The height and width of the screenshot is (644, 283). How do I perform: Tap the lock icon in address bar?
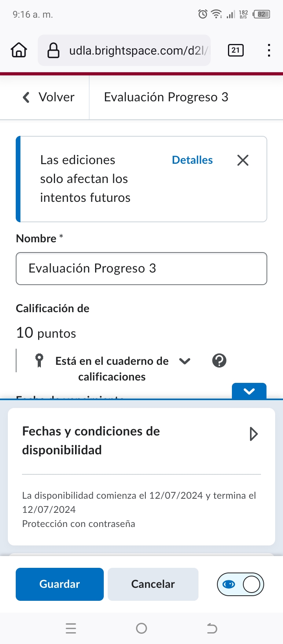coord(53,50)
